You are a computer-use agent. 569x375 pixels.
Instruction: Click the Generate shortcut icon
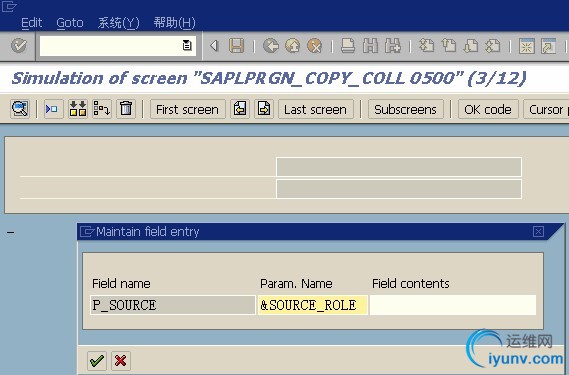pyautogui.click(x=548, y=46)
